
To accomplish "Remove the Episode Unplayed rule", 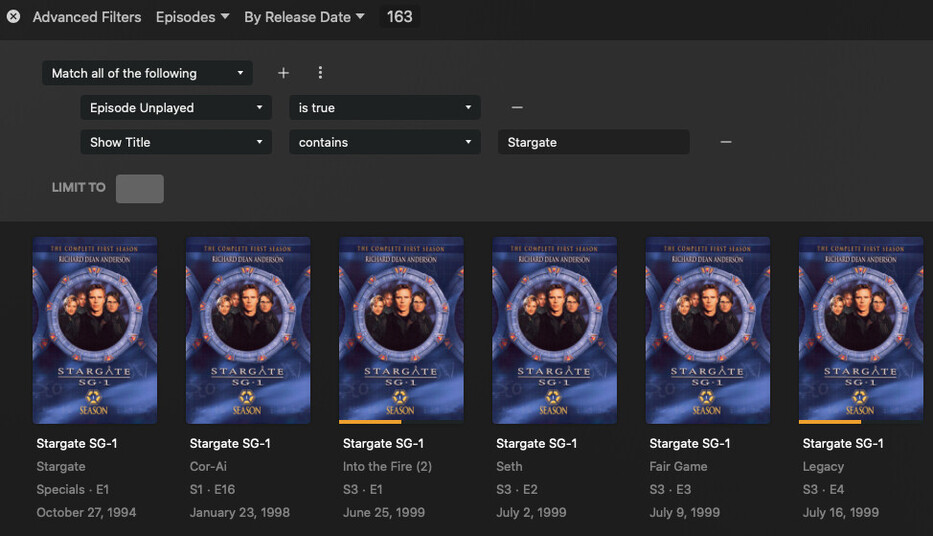I will [x=517, y=108].
